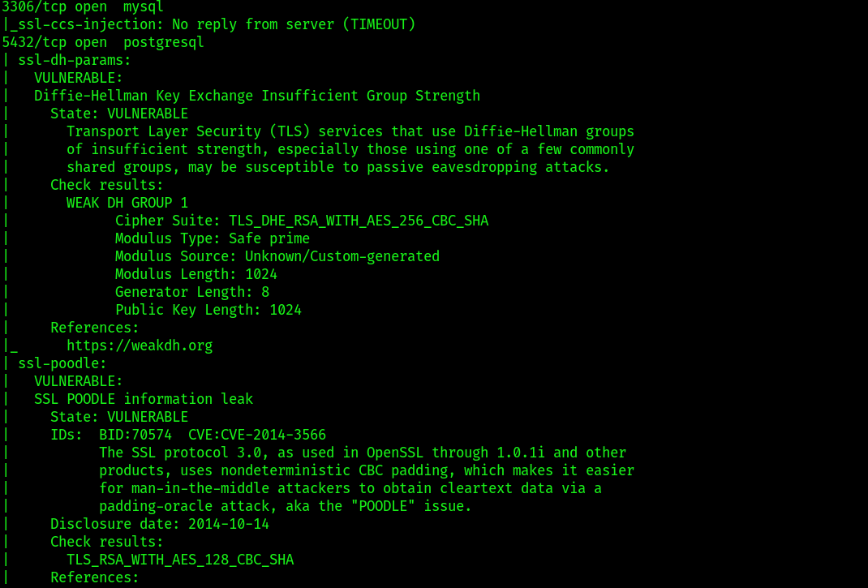Select the 3306/tcp open mysql line

pos(83,7)
